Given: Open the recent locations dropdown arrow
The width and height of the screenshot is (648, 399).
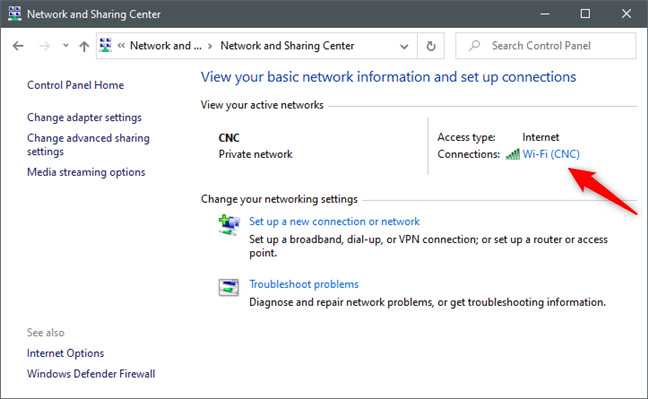Looking at the screenshot, I should [x=66, y=45].
